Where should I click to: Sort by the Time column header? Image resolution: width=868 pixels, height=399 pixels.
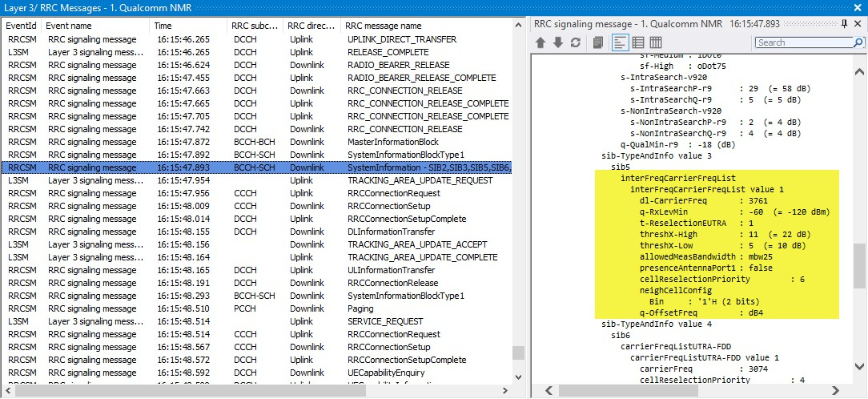189,26
